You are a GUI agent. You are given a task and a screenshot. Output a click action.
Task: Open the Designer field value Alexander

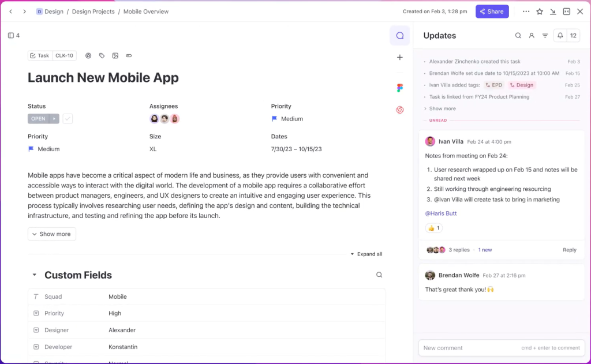(122, 330)
